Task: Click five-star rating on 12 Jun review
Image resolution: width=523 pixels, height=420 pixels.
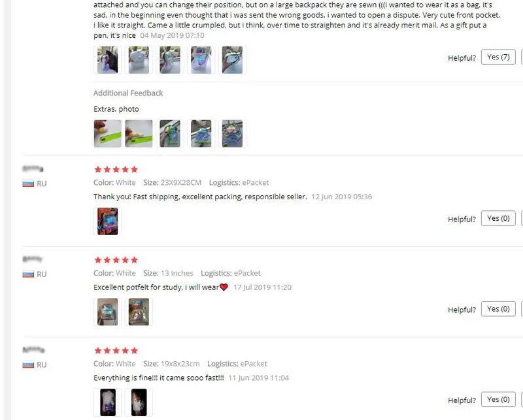Action: coord(116,170)
